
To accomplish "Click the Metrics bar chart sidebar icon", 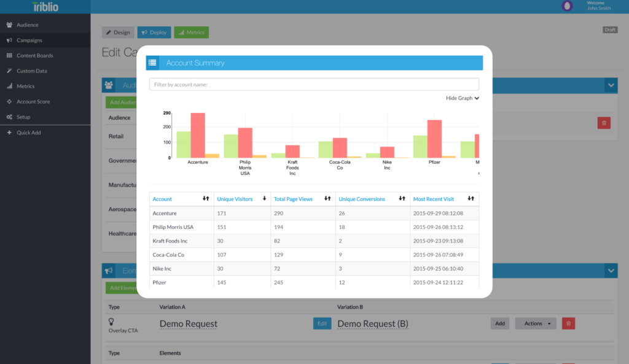I will pos(9,86).
